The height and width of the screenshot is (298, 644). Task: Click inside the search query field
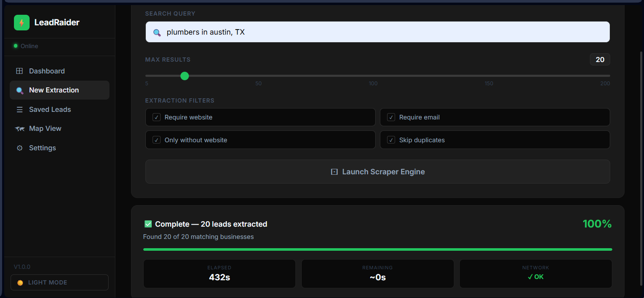pos(380,32)
